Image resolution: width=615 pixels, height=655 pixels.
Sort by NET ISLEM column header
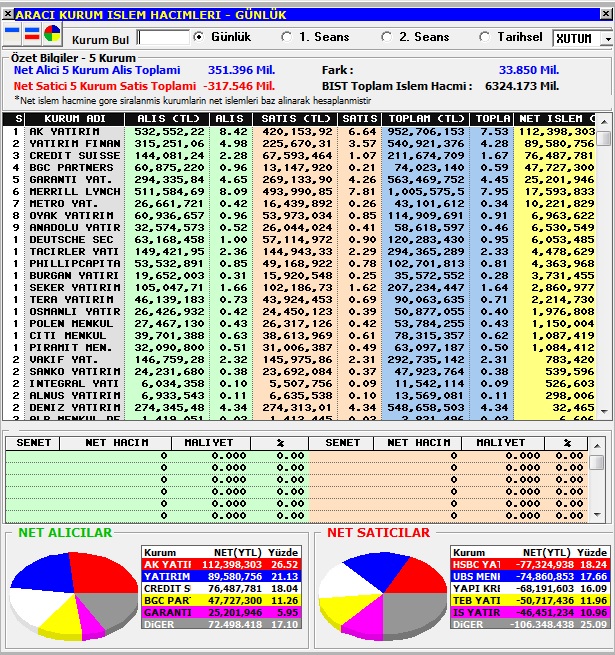tap(554, 119)
